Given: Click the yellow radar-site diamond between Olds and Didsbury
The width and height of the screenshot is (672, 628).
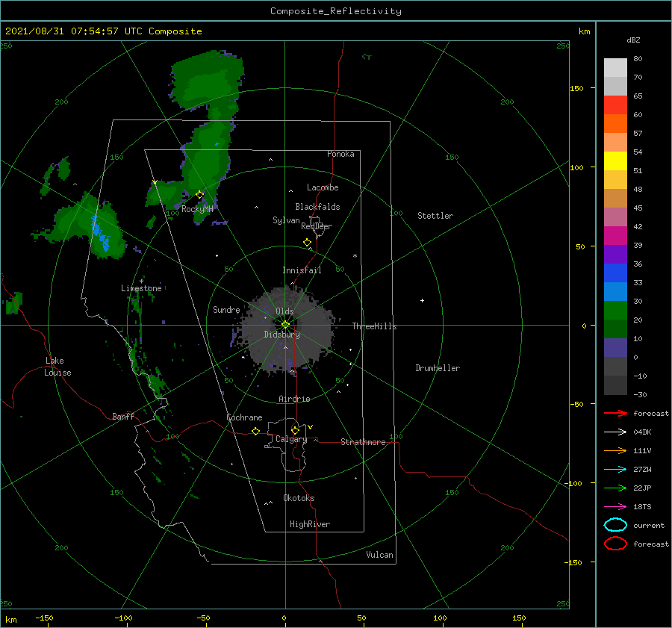Looking at the screenshot, I should (285, 325).
